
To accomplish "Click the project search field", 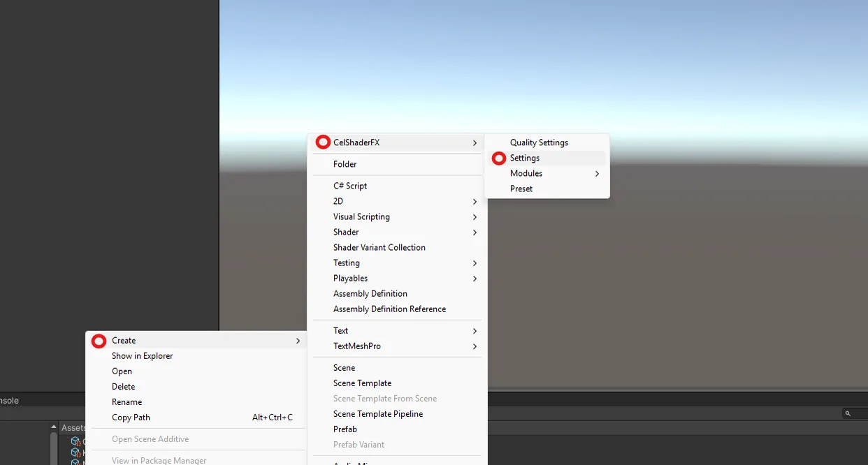I will click(x=854, y=413).
